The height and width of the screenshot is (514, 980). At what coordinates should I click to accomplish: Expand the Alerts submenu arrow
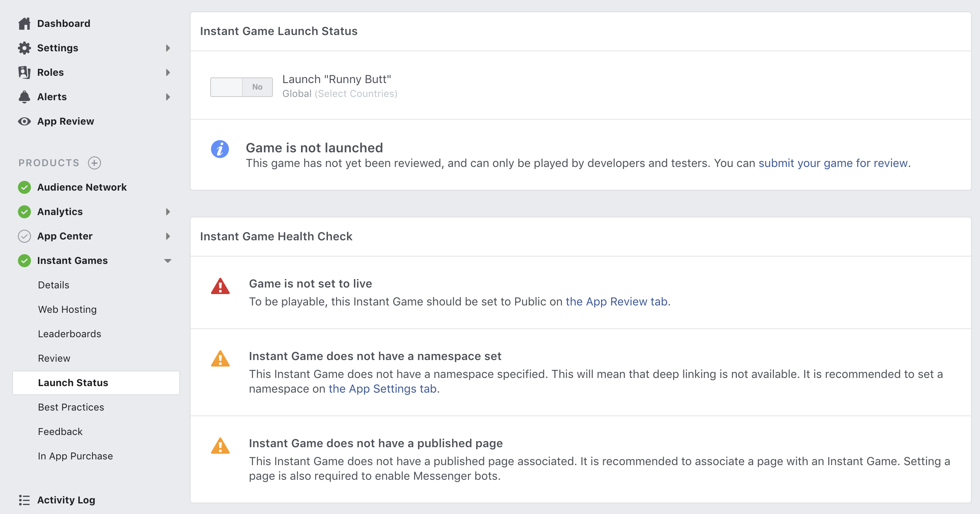168,97
